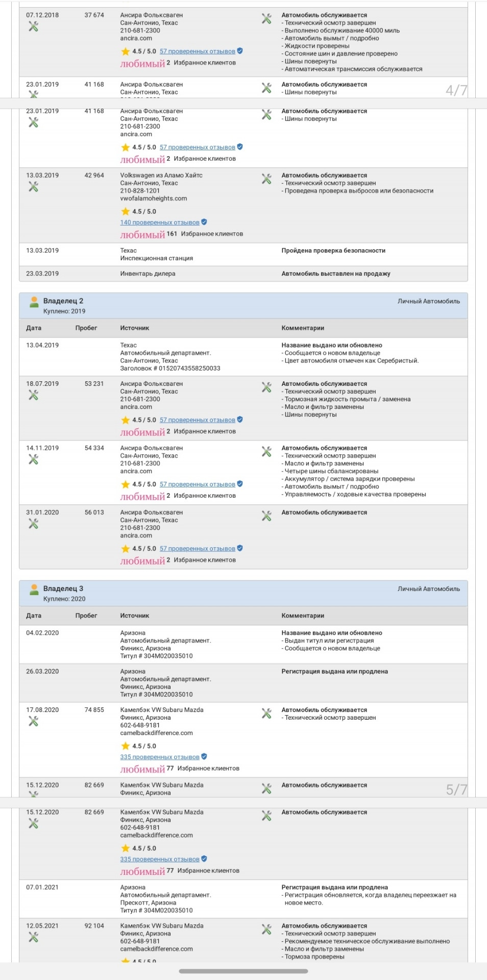Click Автомобиль выставлен на продажу text

(336, 274)
